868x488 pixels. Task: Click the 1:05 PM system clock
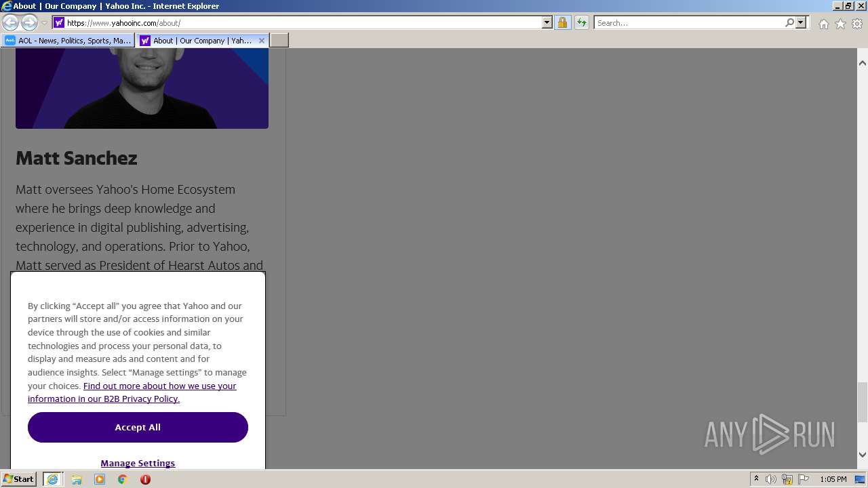[x=833, y=479]
